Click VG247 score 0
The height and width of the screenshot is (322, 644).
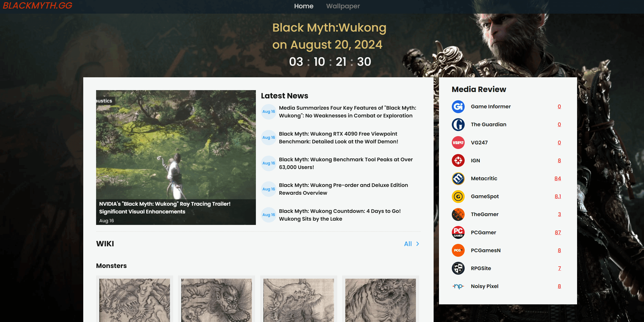559,143
